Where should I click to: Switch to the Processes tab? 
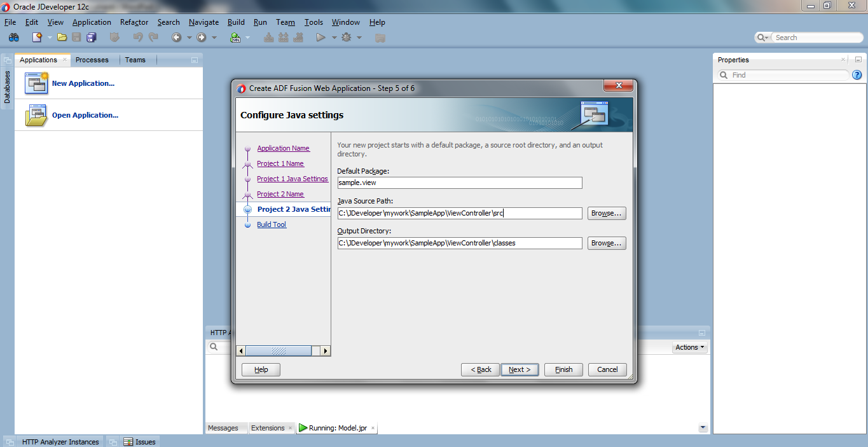(94, 59)
